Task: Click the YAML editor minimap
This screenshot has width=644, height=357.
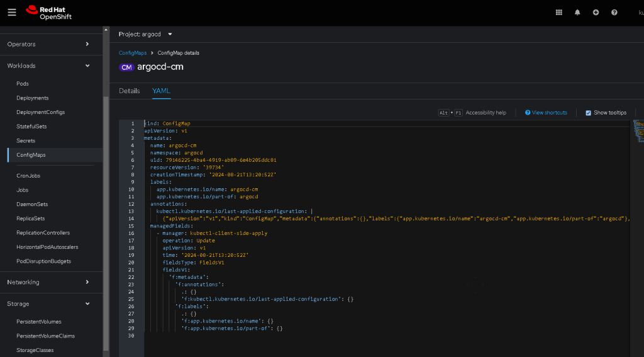Action: pyautogui.click(x=639, y=131)
